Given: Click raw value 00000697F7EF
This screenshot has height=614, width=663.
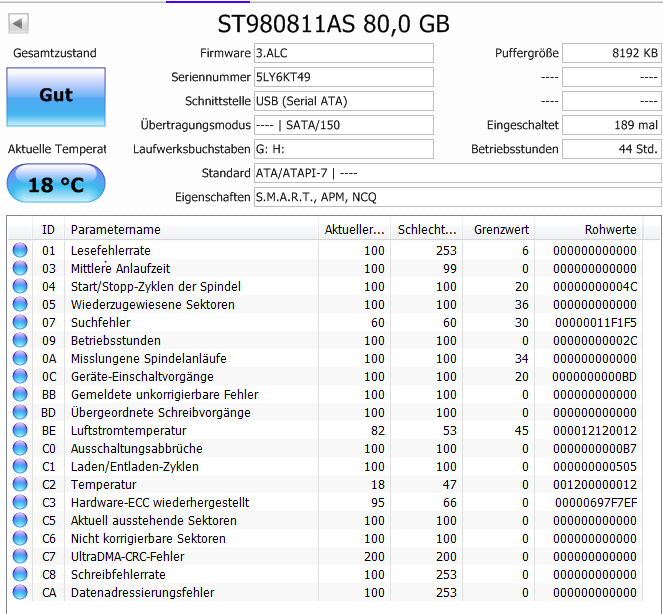Looking at the screenshot, I should pos(596,502).
